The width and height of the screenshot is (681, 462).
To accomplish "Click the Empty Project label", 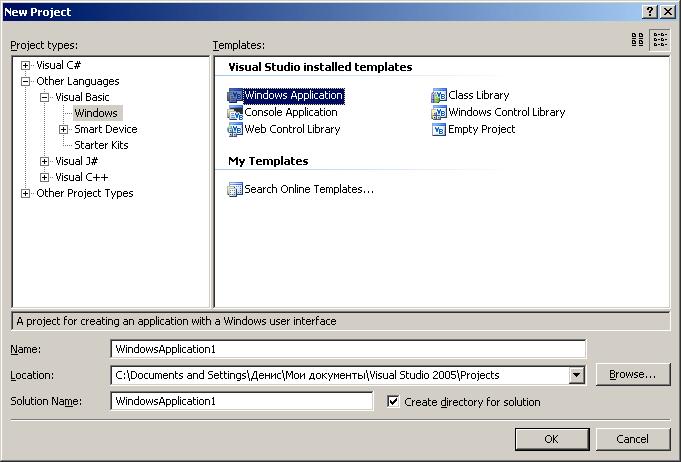I will click(482, 129).
